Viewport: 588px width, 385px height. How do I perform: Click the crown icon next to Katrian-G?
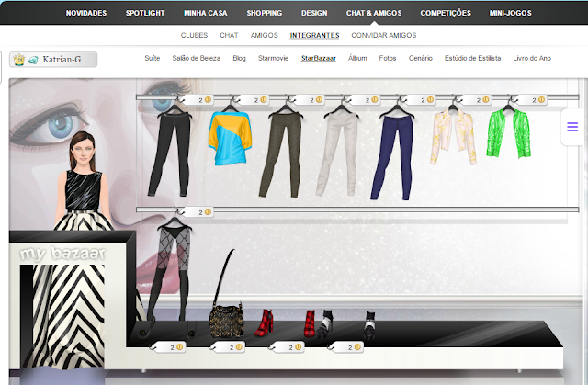click(18, 60)
